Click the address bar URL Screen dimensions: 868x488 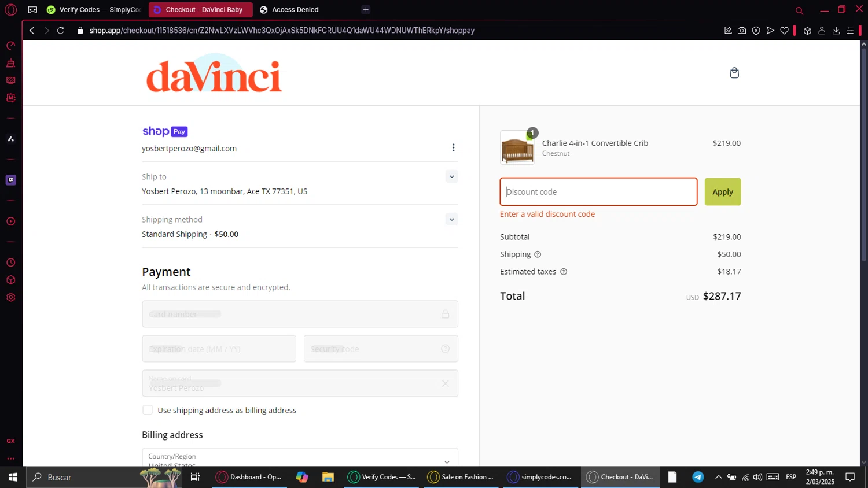coord(282,31)
